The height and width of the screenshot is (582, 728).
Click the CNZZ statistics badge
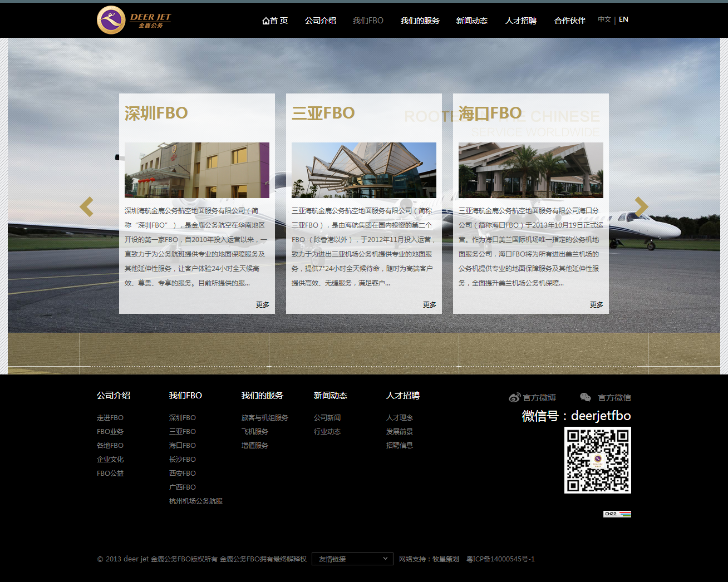click(x=617, y=514)
